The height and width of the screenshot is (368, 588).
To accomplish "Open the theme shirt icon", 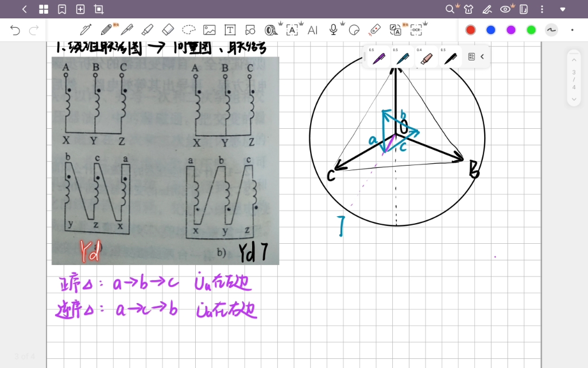I will (469, 9).
